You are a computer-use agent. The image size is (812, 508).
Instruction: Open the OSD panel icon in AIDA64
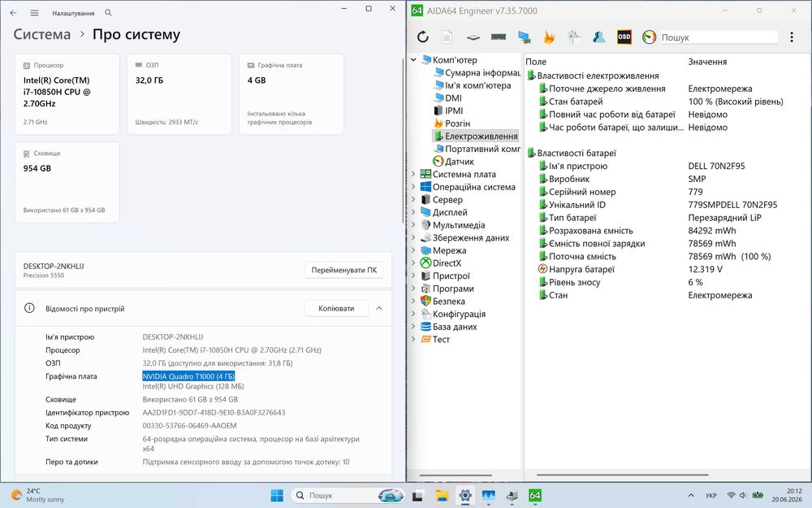point(624,37)
